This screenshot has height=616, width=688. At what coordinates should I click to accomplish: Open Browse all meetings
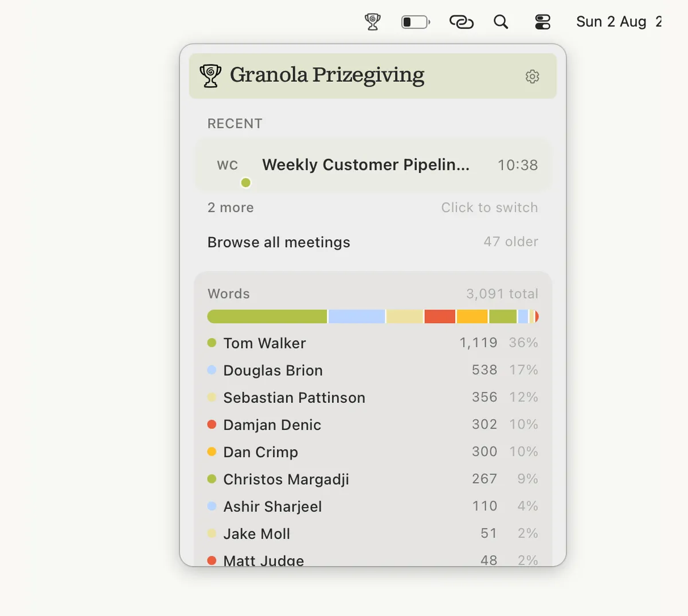point(279,242)
